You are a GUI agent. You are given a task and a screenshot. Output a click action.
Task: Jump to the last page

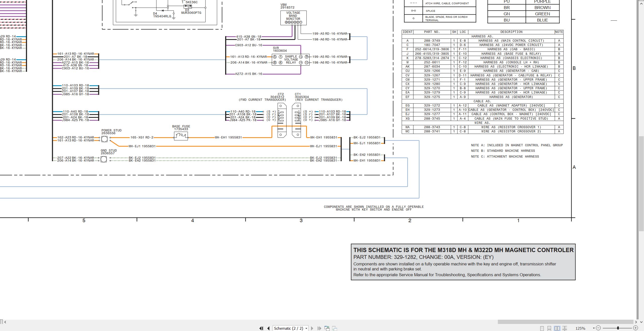click(x=319, y=328)
